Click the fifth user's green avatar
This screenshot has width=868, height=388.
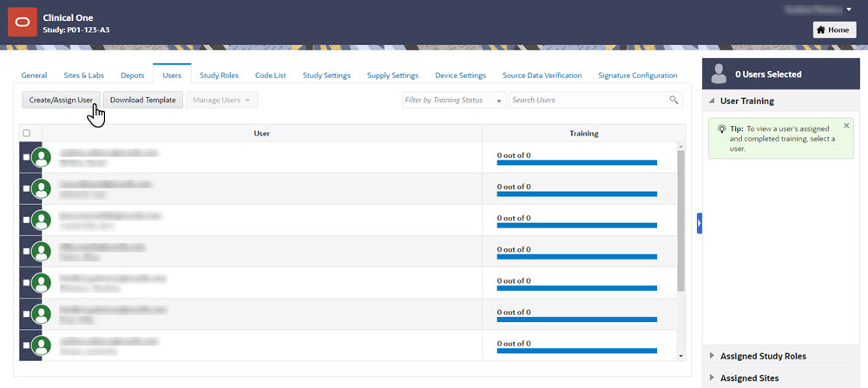[x=42, y=283]
